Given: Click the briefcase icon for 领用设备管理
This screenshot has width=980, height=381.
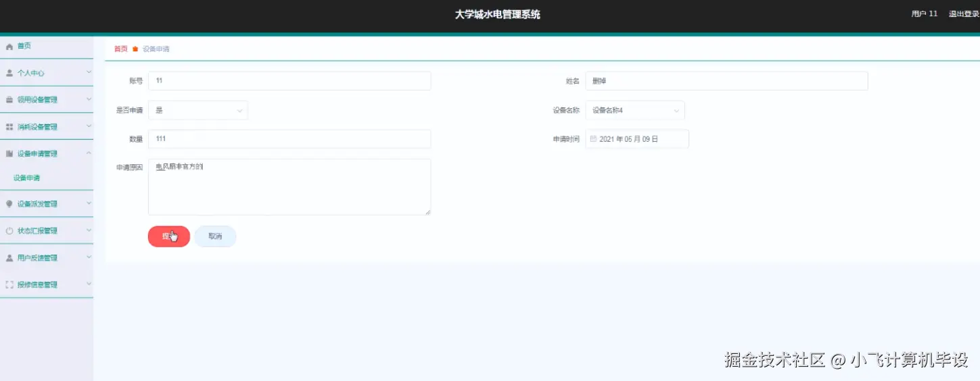Looking at the screenshot, I should (x=9, y=100).
